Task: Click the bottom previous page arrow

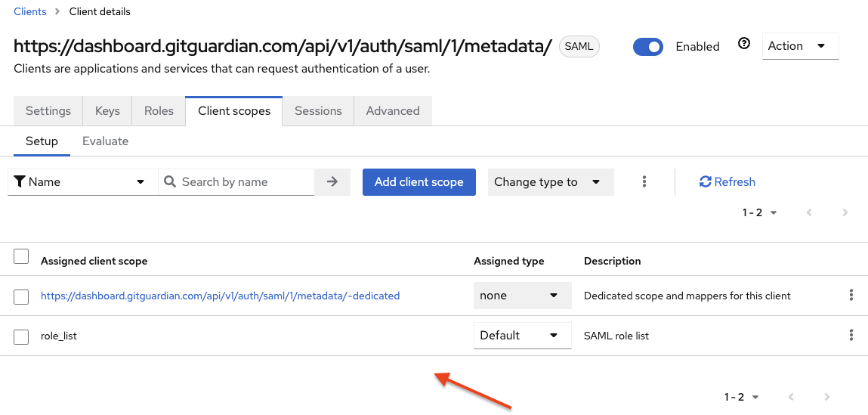Action: (791, 397)
